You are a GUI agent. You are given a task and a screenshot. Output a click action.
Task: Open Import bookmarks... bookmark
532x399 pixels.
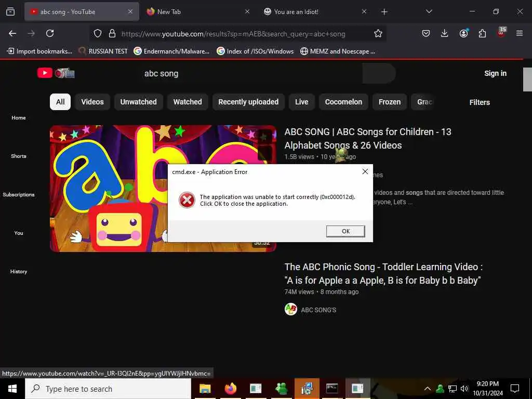point(39,51)
